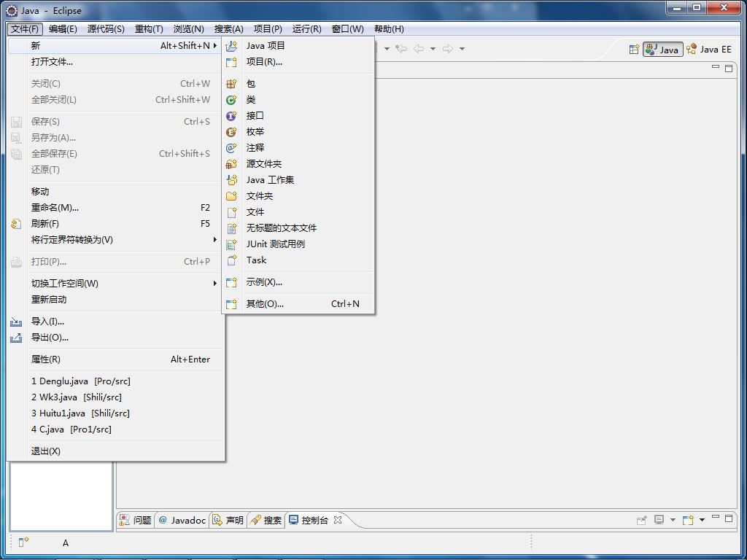Open the Display Selected Console dropdown arrow

coord(673,520)
